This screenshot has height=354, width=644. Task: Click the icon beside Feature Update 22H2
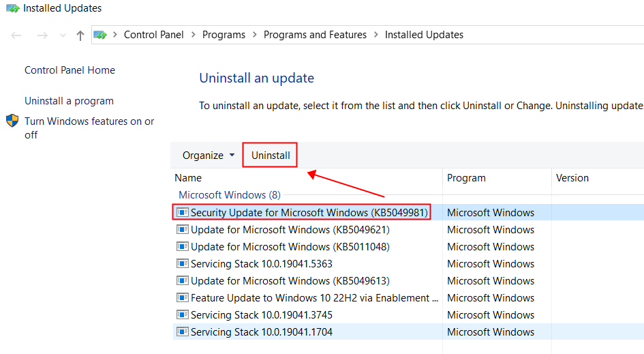click(183, 297)
